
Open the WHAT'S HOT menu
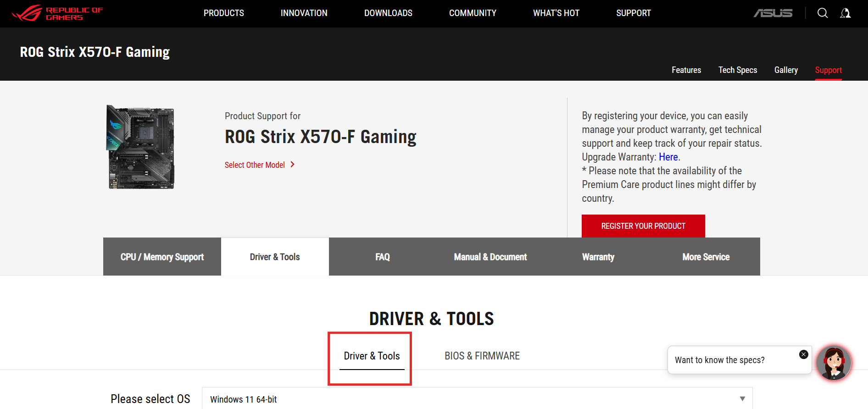click(x=556, y=13)
